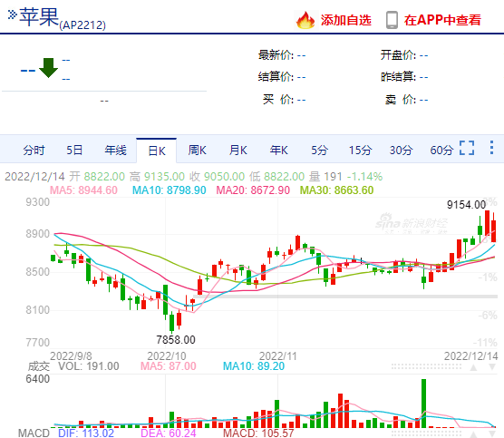Click the 添加自选 link
Viewport: 504px width, 438px height.
[x=346, y=20]
